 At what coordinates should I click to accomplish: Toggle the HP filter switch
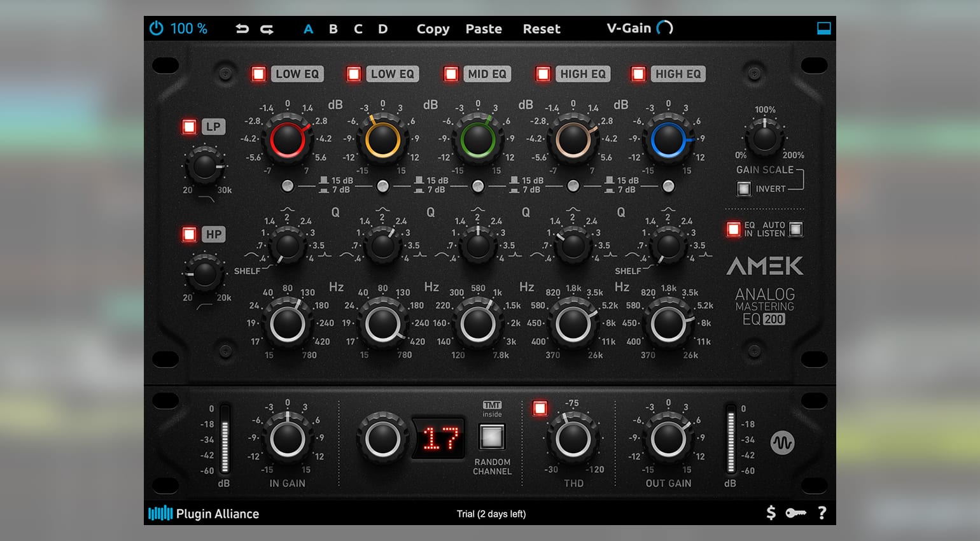click(189, 234)
